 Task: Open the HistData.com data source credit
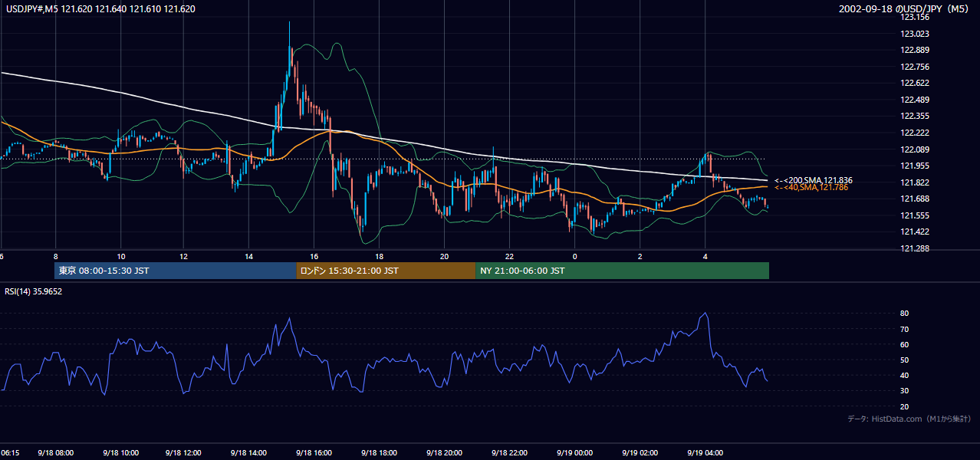tap(909, 419)
